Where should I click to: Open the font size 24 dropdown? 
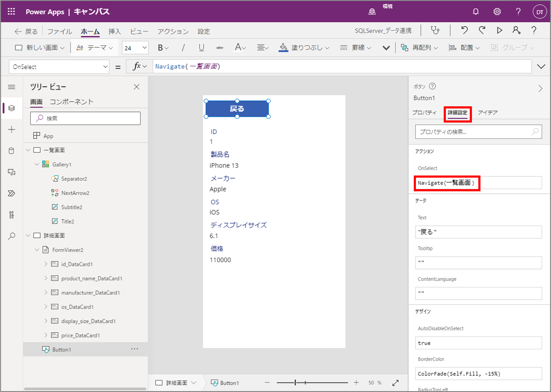click(x=135, y=48)
